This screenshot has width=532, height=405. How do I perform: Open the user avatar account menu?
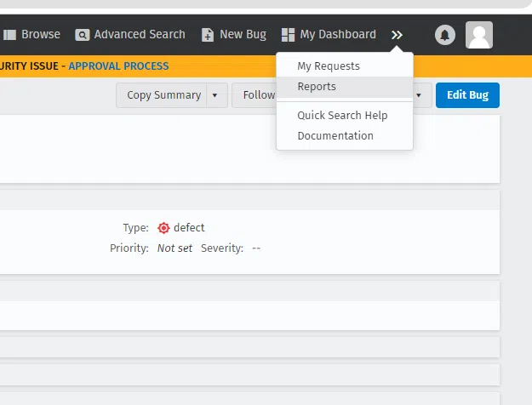[480, 35]
